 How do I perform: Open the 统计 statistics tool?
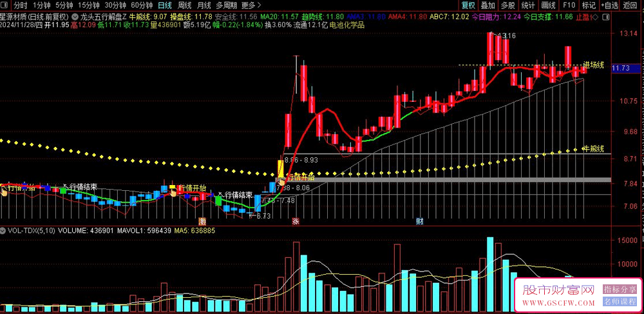[x=528, y=5]
